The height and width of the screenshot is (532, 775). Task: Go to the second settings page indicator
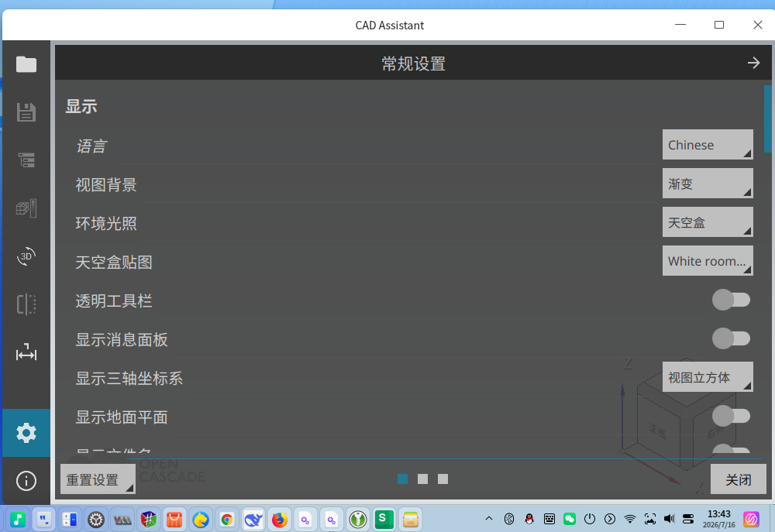click(x=422, y=479)
